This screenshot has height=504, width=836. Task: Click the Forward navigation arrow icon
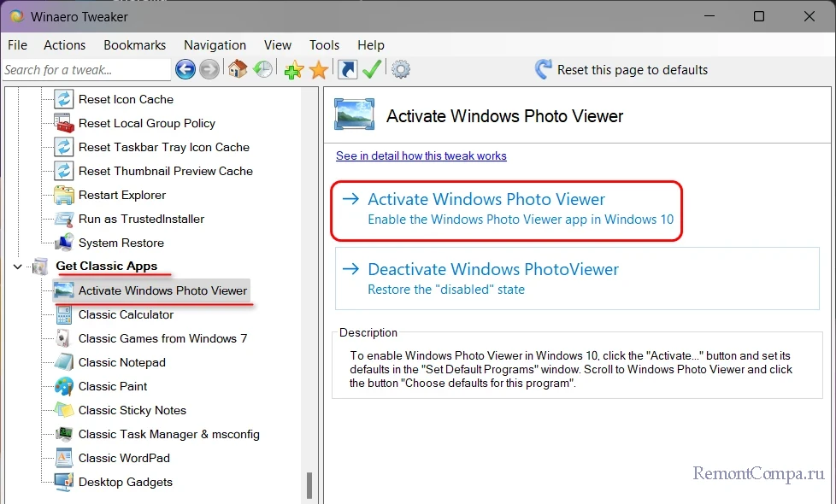(x=209, y=69)
